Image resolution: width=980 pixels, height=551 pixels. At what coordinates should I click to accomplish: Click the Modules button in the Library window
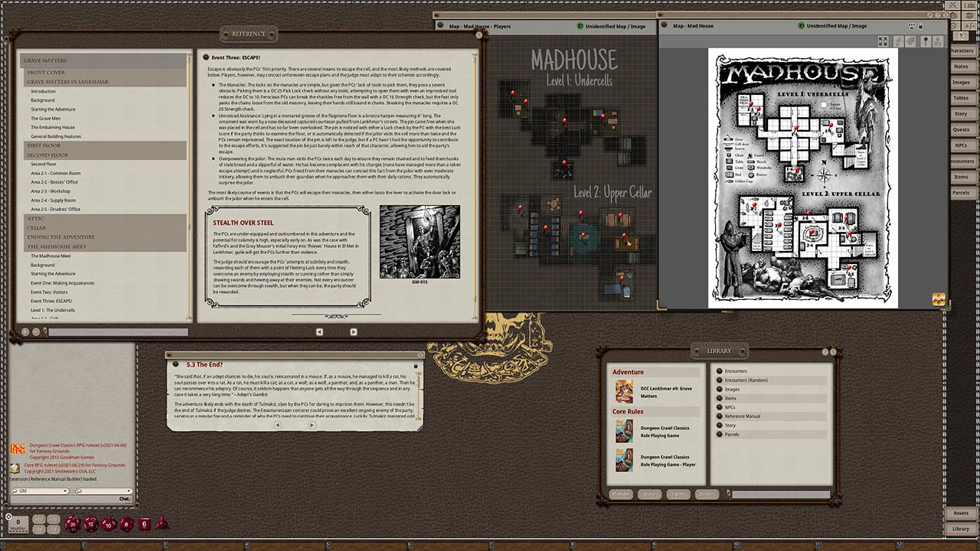[x=620, y=494]
